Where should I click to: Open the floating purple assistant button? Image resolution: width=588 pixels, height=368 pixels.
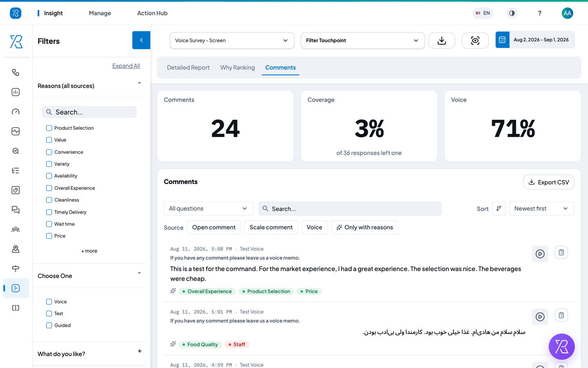[561, 347]
